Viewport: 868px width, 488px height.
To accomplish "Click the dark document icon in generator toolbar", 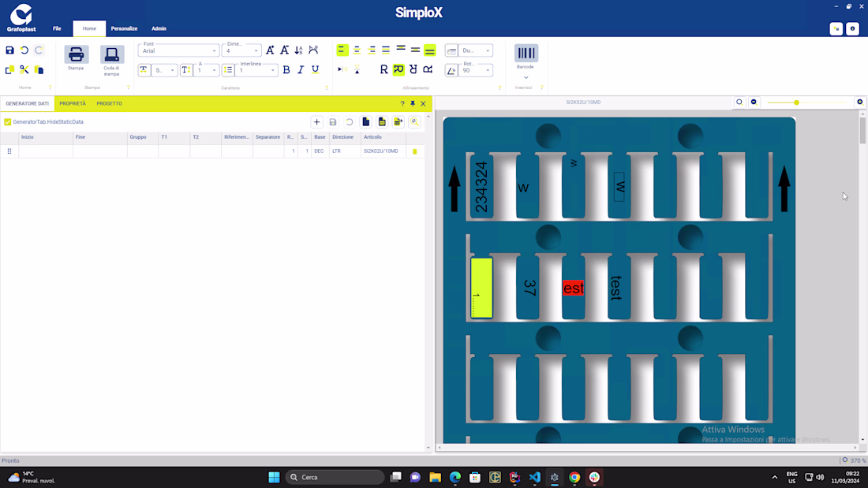I will pos(366,122).
